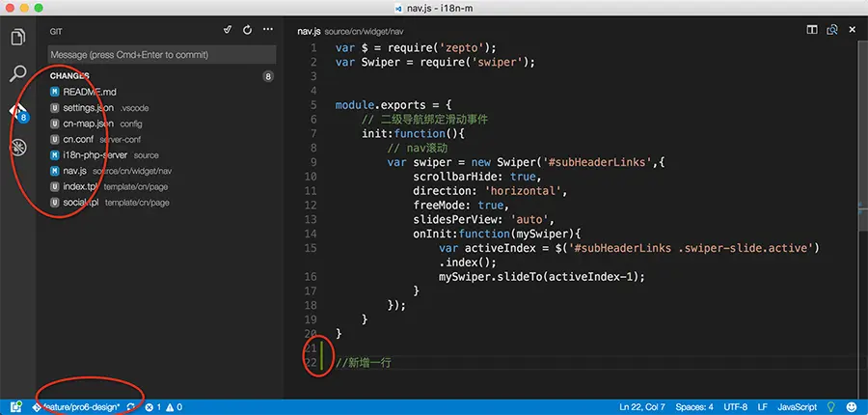The height and width of the screenshot is (415, 868).
Task: Open the Git source control icon
Action: tap(18, 112)
